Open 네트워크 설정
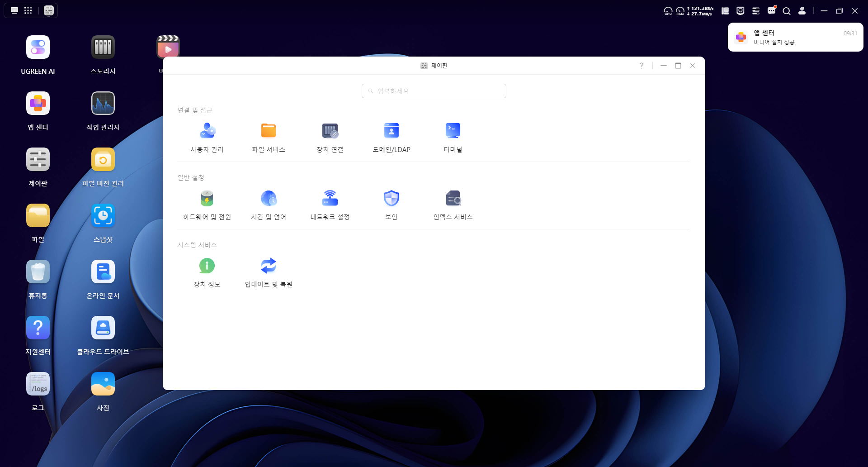This screenshot has width=868, height=467. (330, 205)
